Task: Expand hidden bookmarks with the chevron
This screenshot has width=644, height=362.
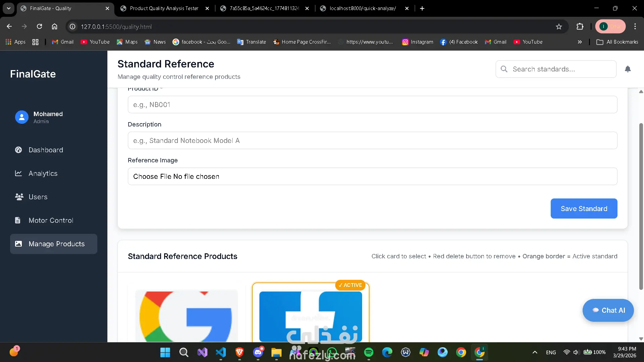Action: coord(580,42)
